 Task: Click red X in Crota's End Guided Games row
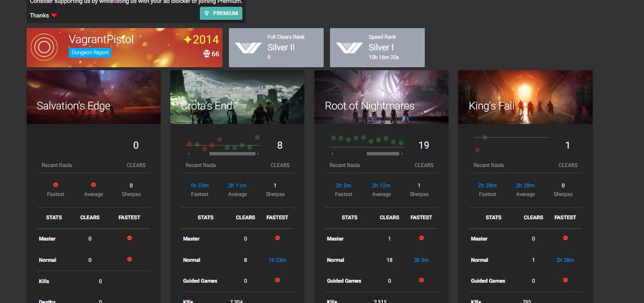pyautogui.click(x=277, y=280)
